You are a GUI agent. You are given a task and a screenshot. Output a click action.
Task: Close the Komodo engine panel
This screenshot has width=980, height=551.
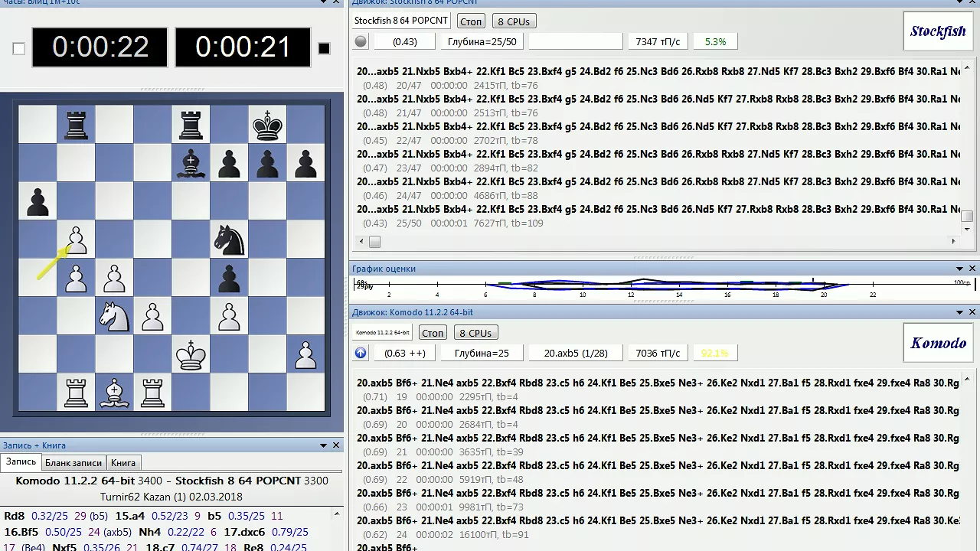click(x=972, y=312)
